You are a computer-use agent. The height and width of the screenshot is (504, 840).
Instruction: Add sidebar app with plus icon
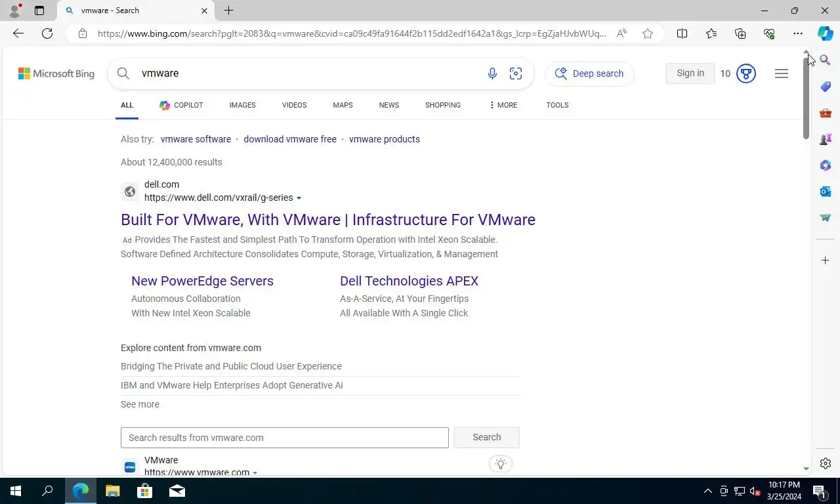point(826,261)
